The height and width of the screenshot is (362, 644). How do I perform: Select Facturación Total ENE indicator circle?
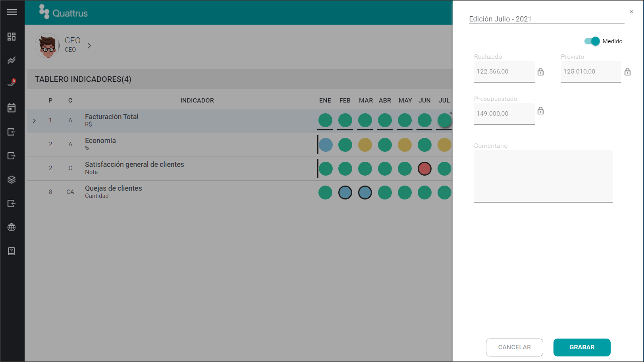click(325, 120)
